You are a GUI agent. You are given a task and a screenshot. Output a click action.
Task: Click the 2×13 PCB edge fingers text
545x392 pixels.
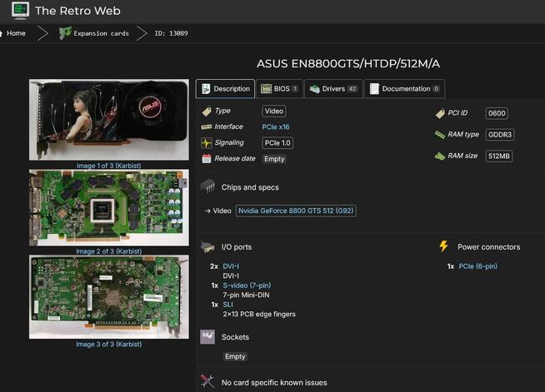coord(259,315)
